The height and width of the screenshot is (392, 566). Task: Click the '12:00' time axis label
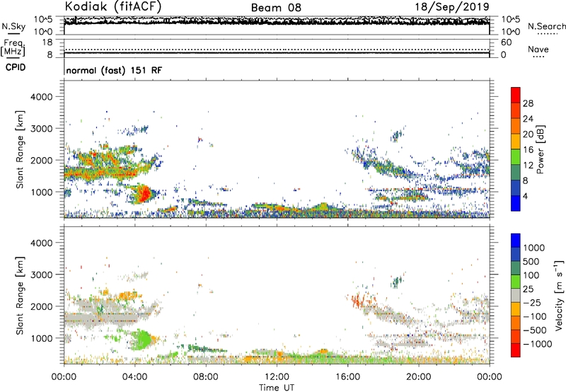[x=277, y=377]
